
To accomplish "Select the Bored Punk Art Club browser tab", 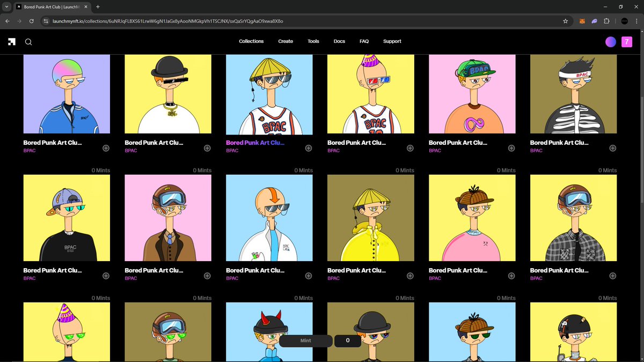I will pos(52,7).
